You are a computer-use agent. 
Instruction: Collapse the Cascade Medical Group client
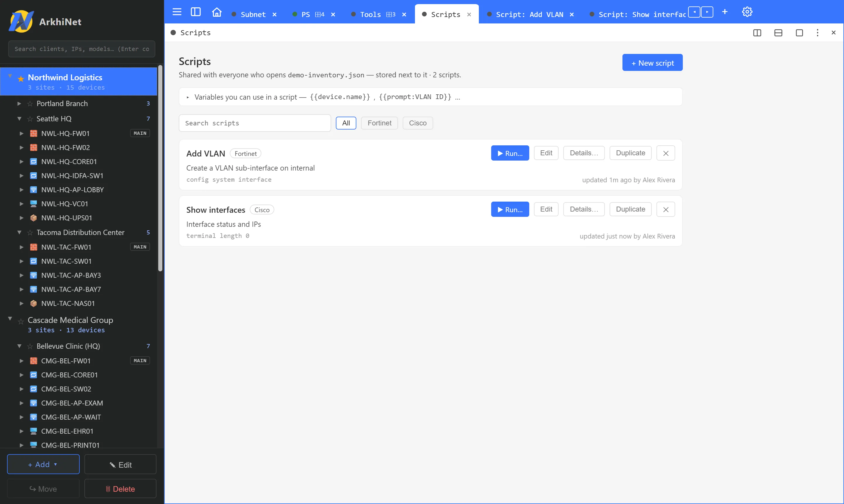[10, 319]
